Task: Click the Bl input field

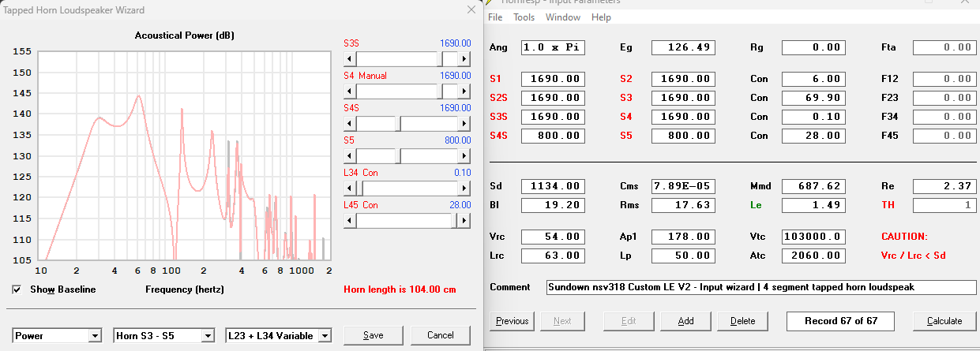Action: coord(553,205)
